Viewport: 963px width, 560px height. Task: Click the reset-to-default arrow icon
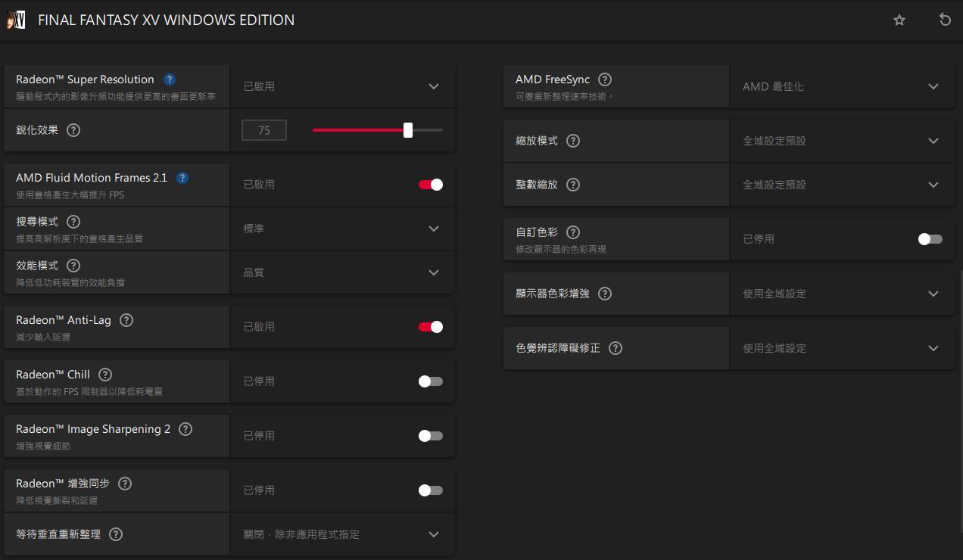pos(945,20)
